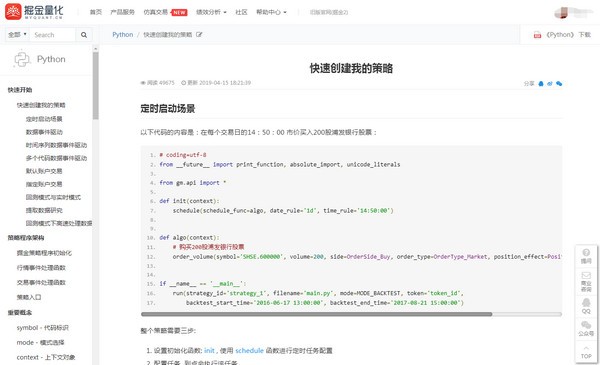Select 快速开始 section in sidebar

pos(20,90)
